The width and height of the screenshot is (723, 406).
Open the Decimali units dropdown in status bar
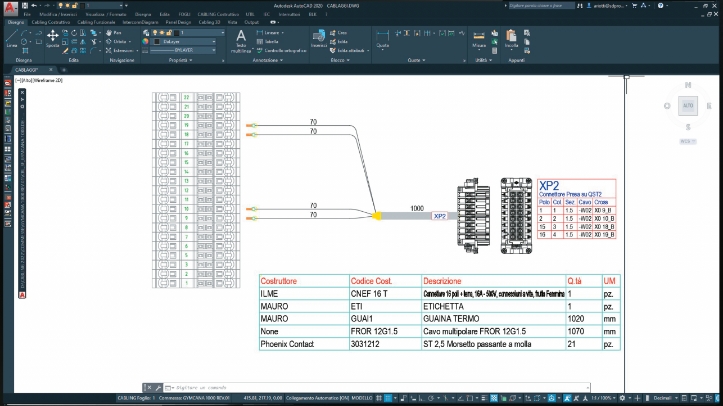click(x=665, y=398)
